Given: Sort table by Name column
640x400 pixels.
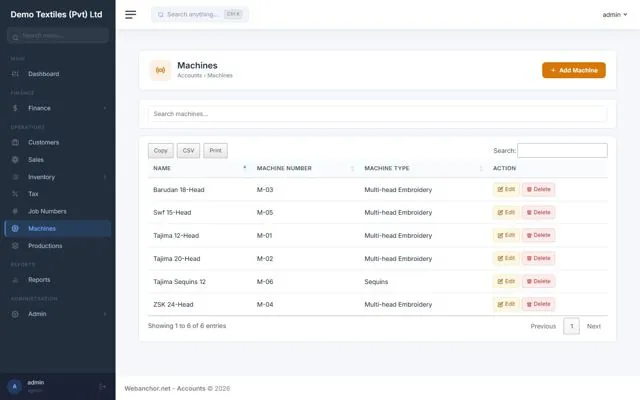Looking at the screenshot, I should [x=199, y=168].
